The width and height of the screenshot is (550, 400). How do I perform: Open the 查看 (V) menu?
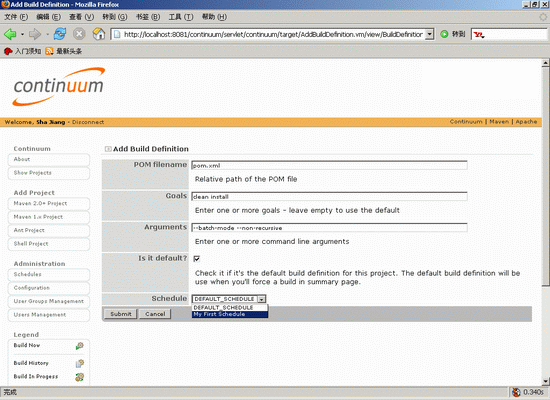click(x=81, y=17)
